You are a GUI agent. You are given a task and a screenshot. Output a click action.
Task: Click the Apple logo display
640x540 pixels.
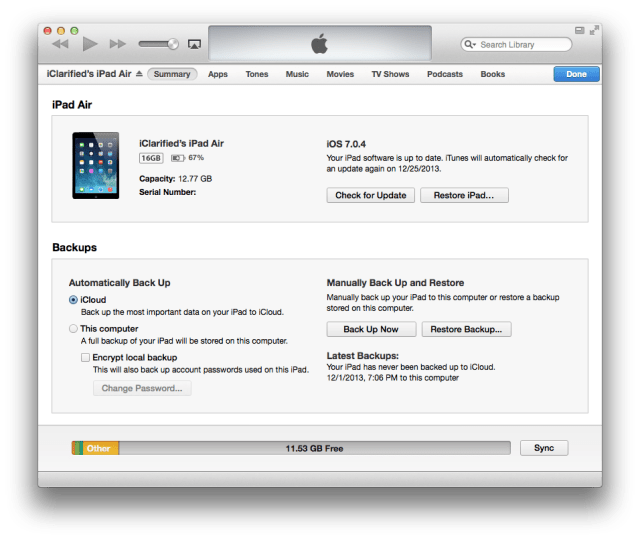pyautogui.click(x=320, y=43)
